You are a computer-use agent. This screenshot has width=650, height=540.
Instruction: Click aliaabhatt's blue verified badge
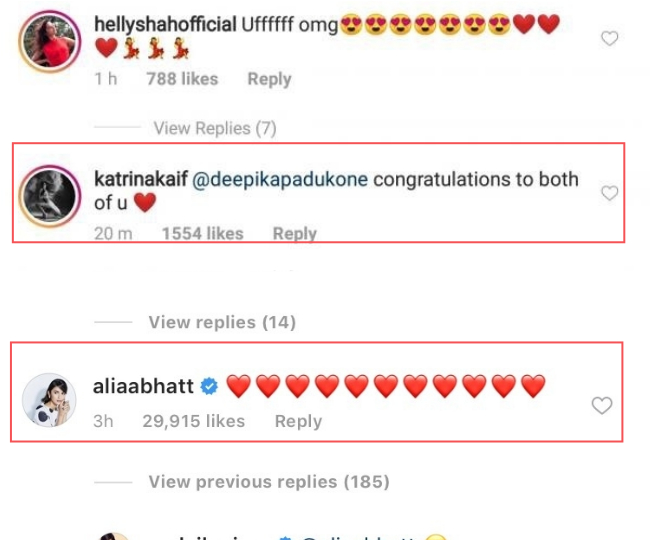(x=209, y=386)
